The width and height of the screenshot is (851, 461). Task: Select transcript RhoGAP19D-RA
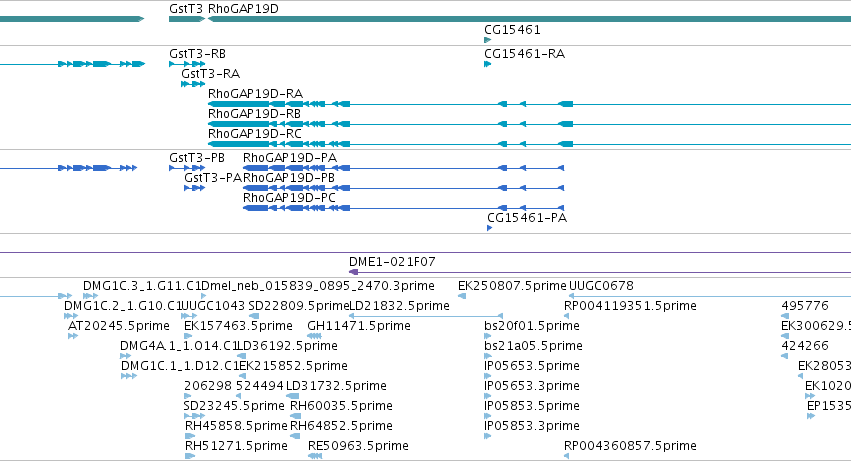click(x=255, y=94)
